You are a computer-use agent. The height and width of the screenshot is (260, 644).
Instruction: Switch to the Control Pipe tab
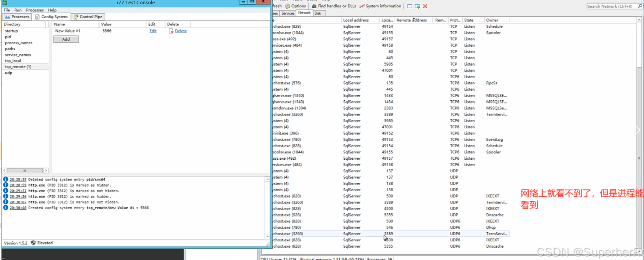(88, 17)
